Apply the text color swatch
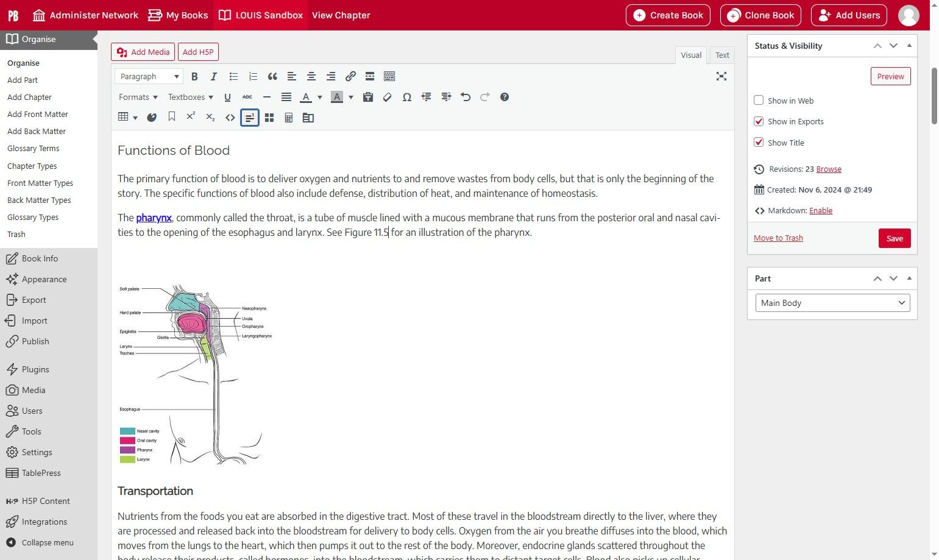Screen dimensions: 939x560 coord(307,97)
